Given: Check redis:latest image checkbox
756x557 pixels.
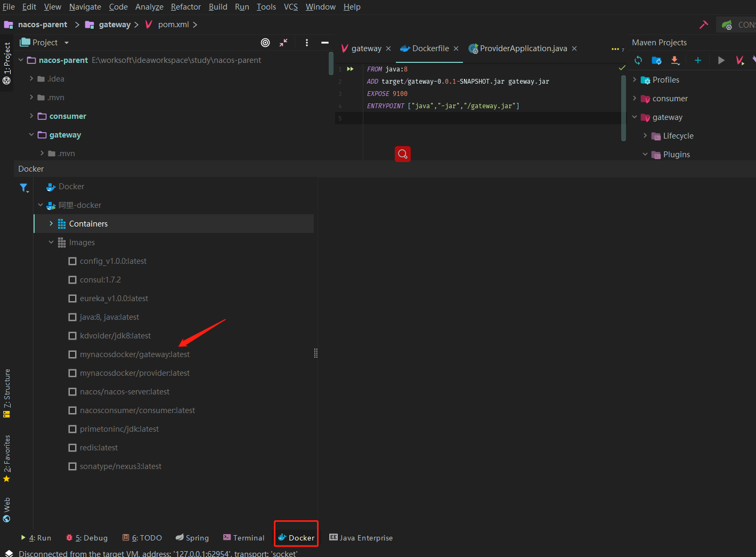Looking at the screenshot, I should pos(72,448).
